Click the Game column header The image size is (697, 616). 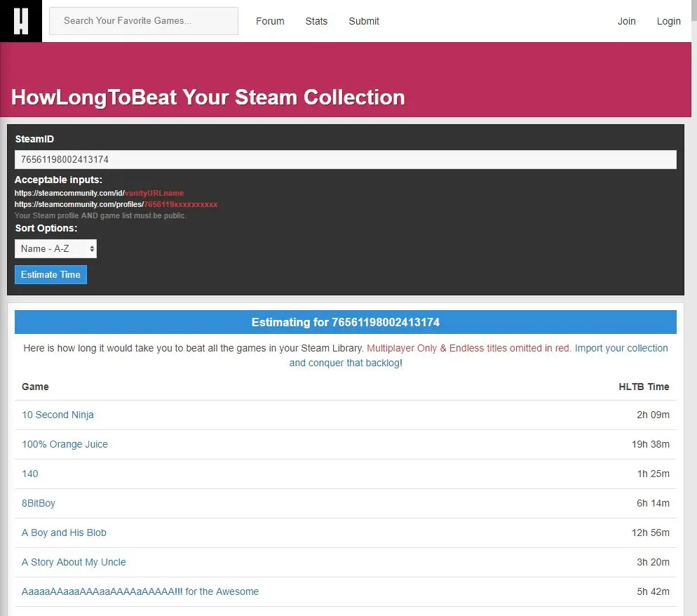35,387
